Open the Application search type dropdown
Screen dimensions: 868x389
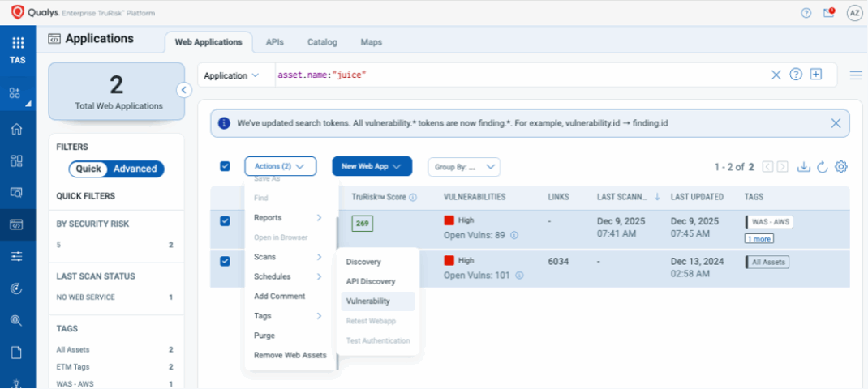(x=231, y=75)
